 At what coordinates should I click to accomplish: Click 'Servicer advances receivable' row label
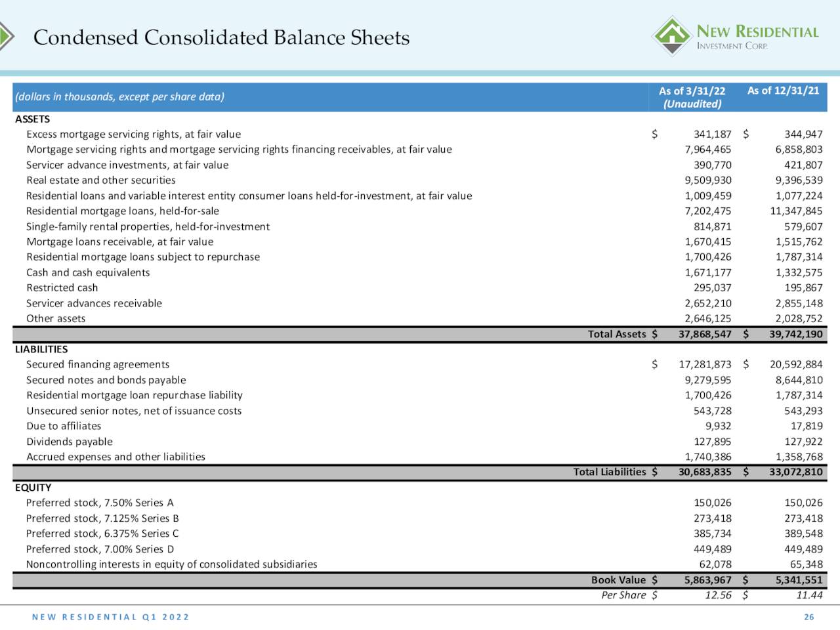pos(94,303)
